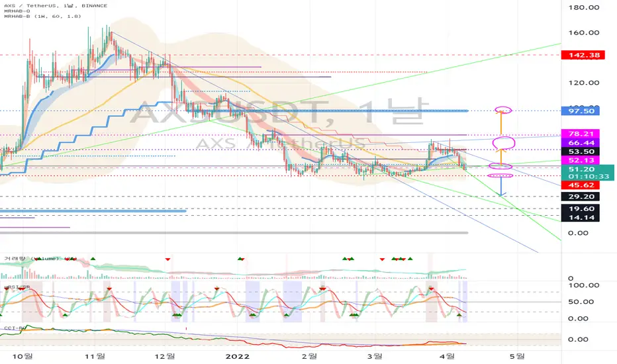Click the 11월 time axis label
This screenshot has width=617, height=364.
point(95,356)
